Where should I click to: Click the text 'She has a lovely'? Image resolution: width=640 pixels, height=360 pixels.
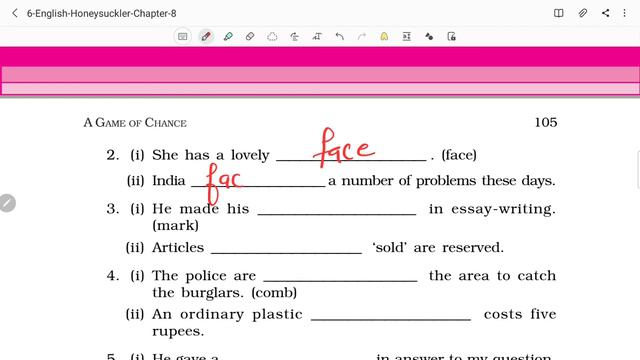(x=211, y=156)
